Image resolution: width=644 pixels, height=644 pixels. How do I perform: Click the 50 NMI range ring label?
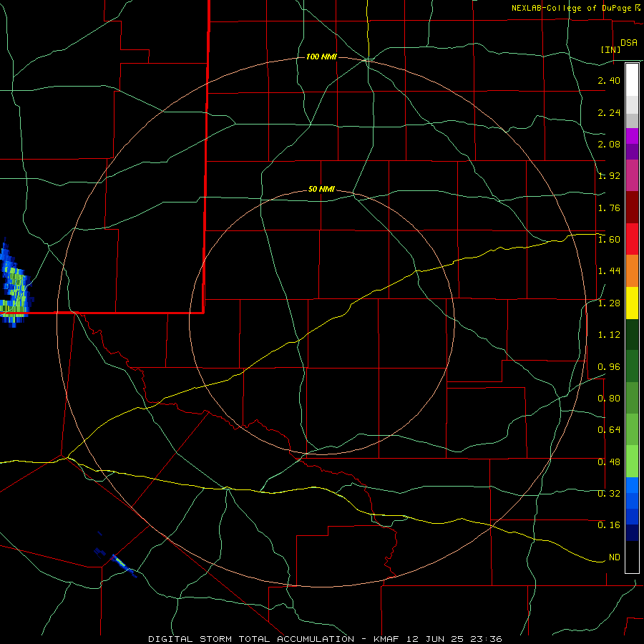pos(321,190)
